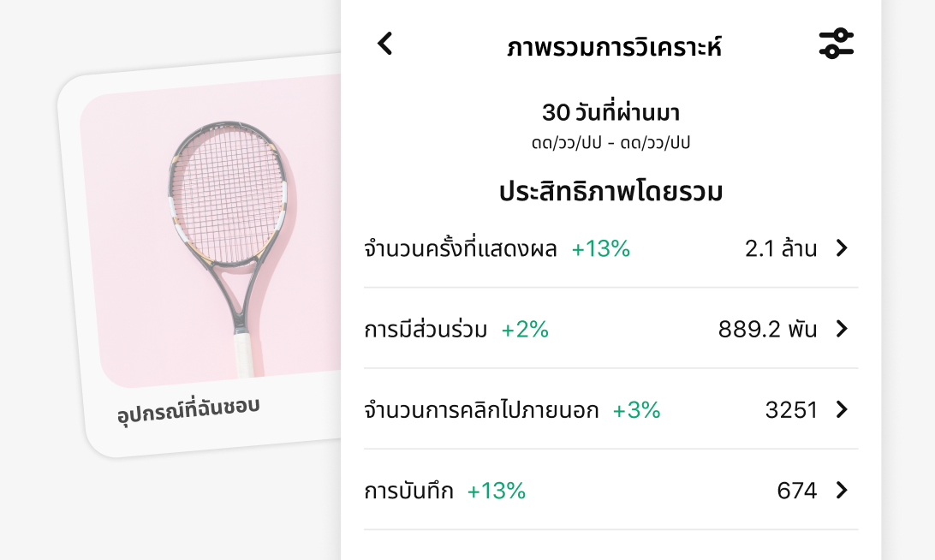
Task: Open the ภาพรวมการวิเคราะห์ header
Action: 611,47
